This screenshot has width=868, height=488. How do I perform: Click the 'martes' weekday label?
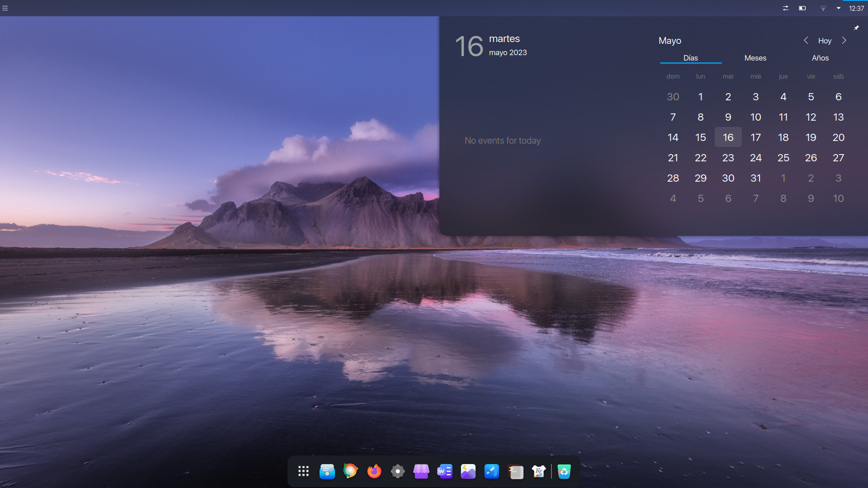[504, 39]
